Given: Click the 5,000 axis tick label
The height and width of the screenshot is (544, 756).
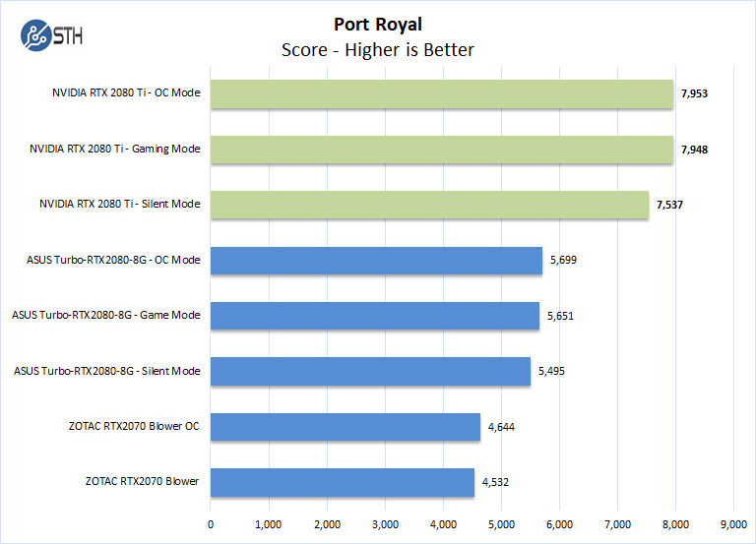Looking at the screenshot, I should click(501, 524).
